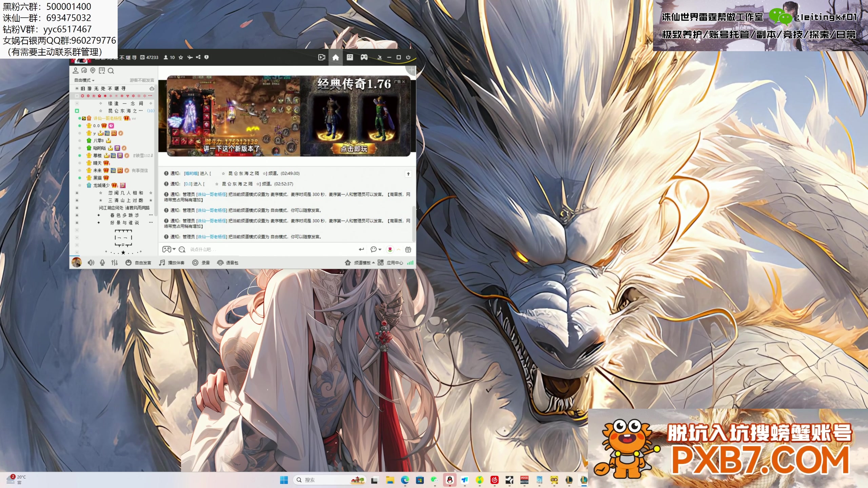Mute the speaker volume icon
This screenshot has height=488, width=868.
[91, 263]
